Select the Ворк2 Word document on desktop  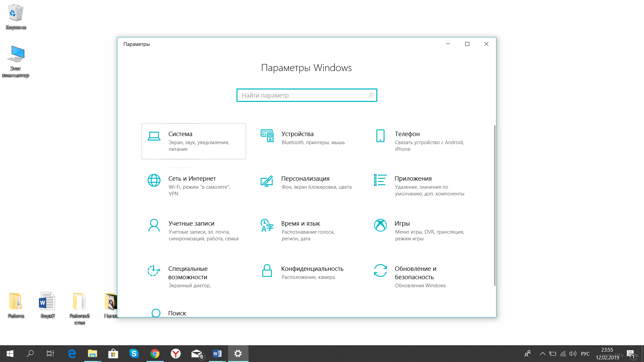(x=47, y=305)
